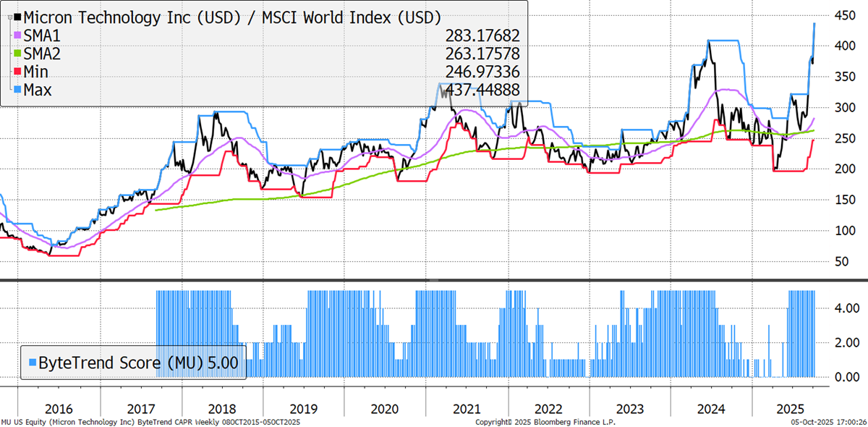Select the SMA2 series label
The width and height of the screenshot is (868, 427).
(43, 54)
